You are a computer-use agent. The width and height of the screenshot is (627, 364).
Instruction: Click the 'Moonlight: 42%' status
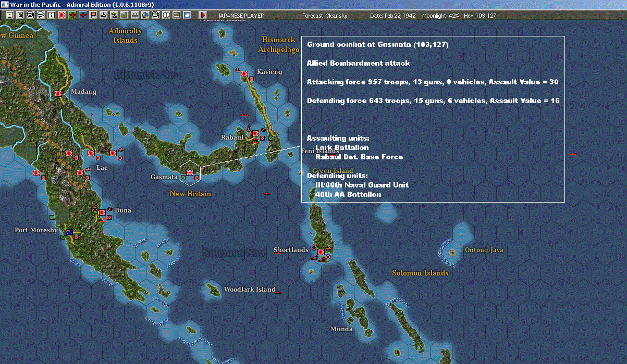[440, 16]
